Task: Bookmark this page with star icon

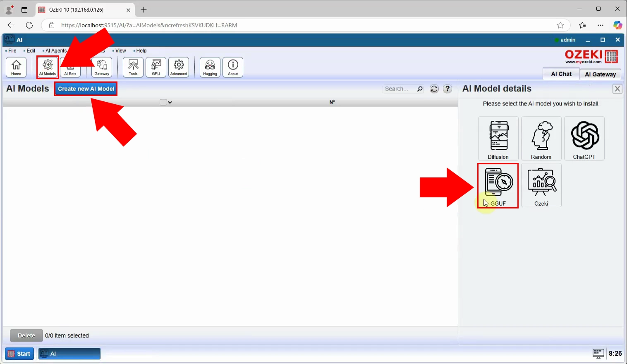Action: click(x=560, y=25)
